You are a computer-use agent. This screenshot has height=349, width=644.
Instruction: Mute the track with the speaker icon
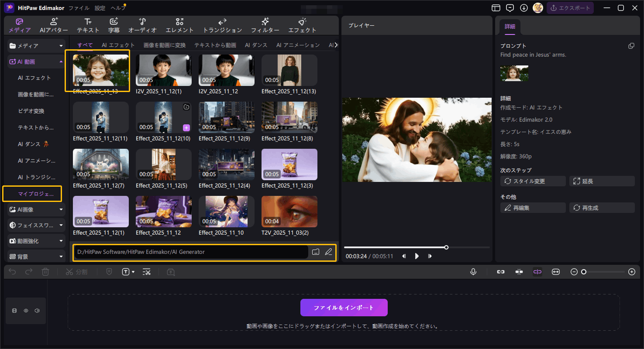(37, 310)
